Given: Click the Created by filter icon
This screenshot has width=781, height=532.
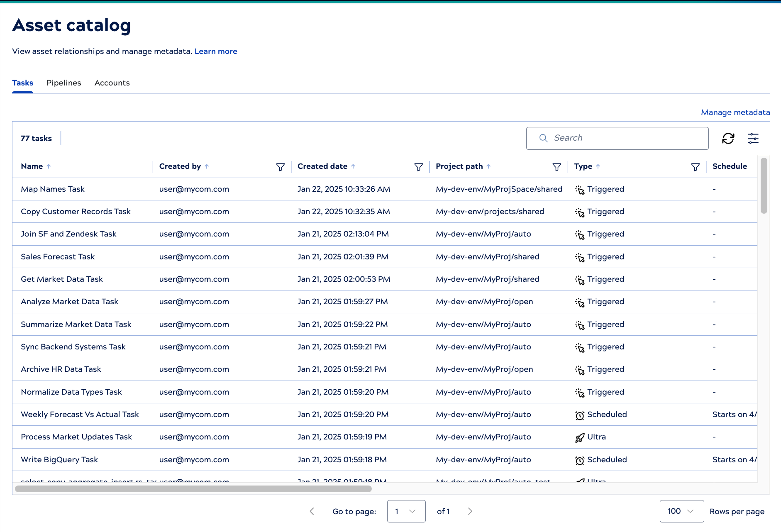Looking at the screenshot, I should coord(280,167).
